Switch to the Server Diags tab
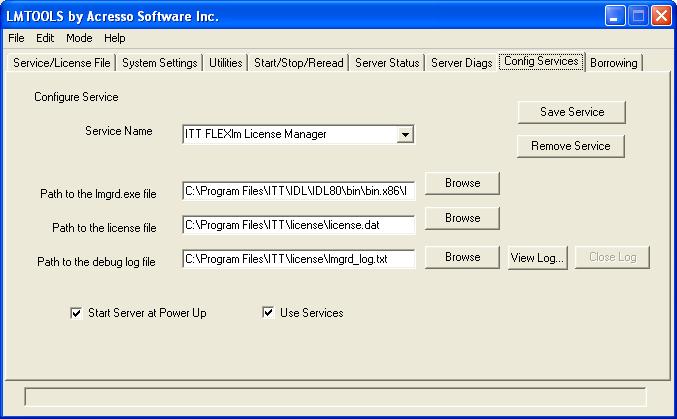This screenshot has width=677, height=419. 462,63
